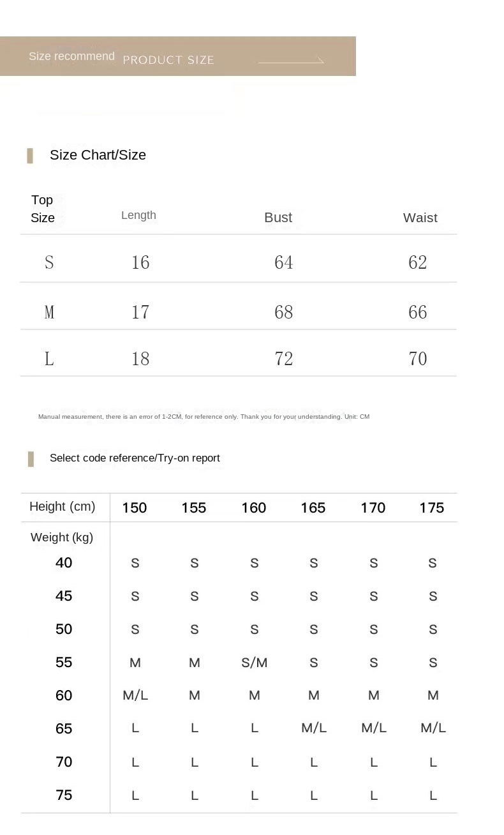Click the tan marker beside Select code reference

click(x=31, y=458)
